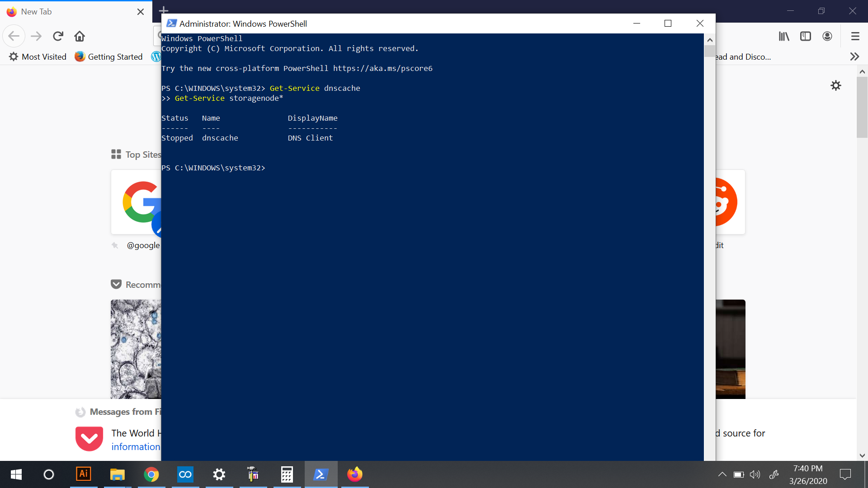Viewport: 868px width, 488px height.
Task: Toggle Firefox sidebar view icon
Action: tap(806, 36)
